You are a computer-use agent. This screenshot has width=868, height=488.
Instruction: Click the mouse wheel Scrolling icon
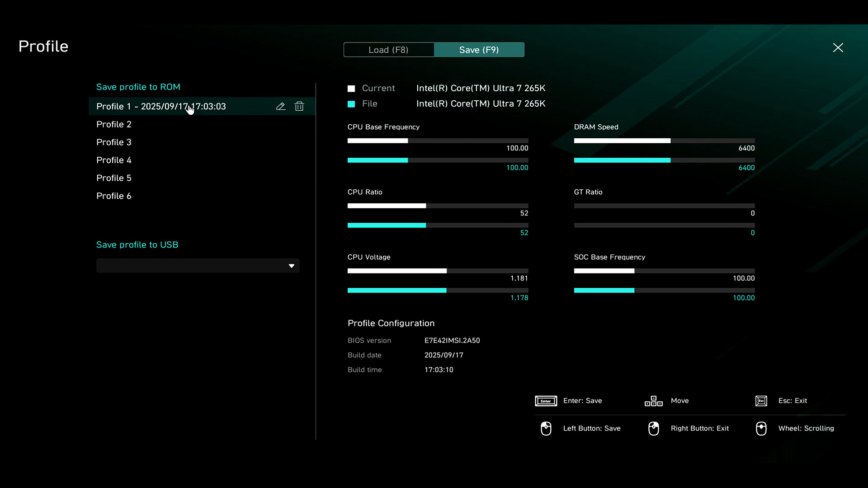click(x=761, y=428)
